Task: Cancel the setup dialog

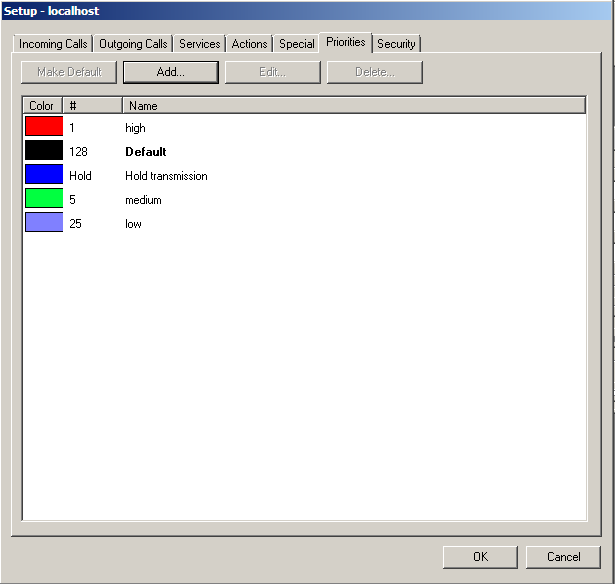Action: tap(564, 557)
